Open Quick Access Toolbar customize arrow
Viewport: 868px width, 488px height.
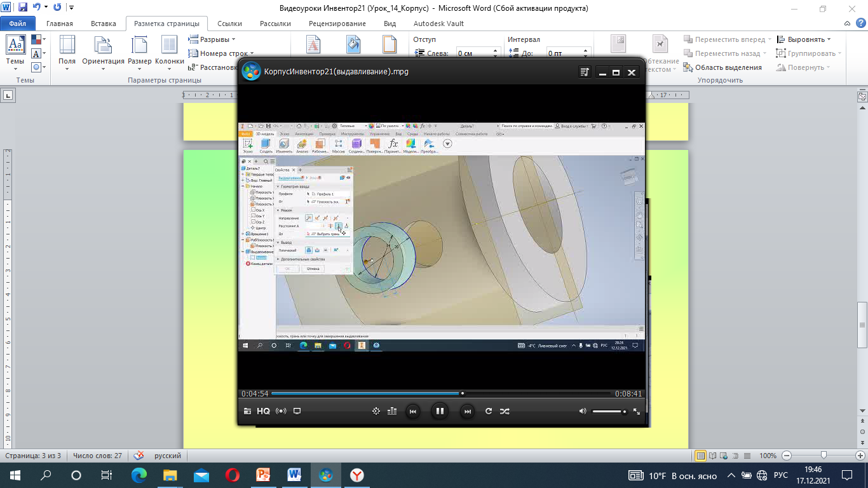pos(71,8)
